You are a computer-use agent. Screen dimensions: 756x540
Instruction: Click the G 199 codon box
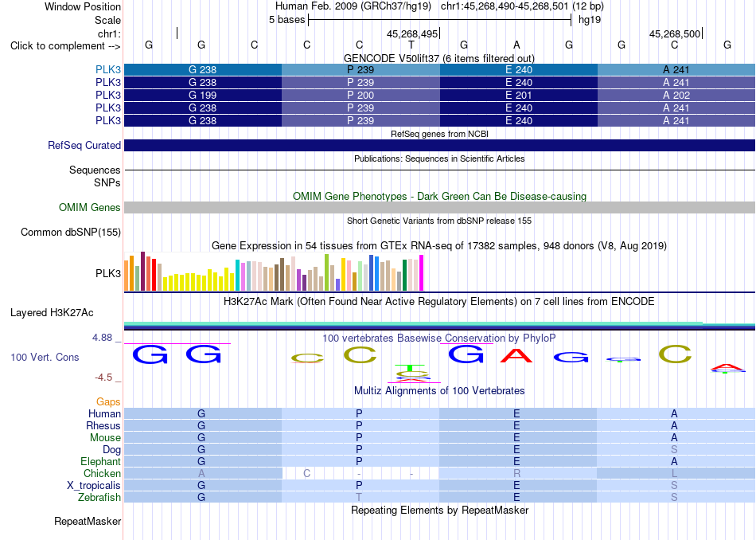(203, 95)
